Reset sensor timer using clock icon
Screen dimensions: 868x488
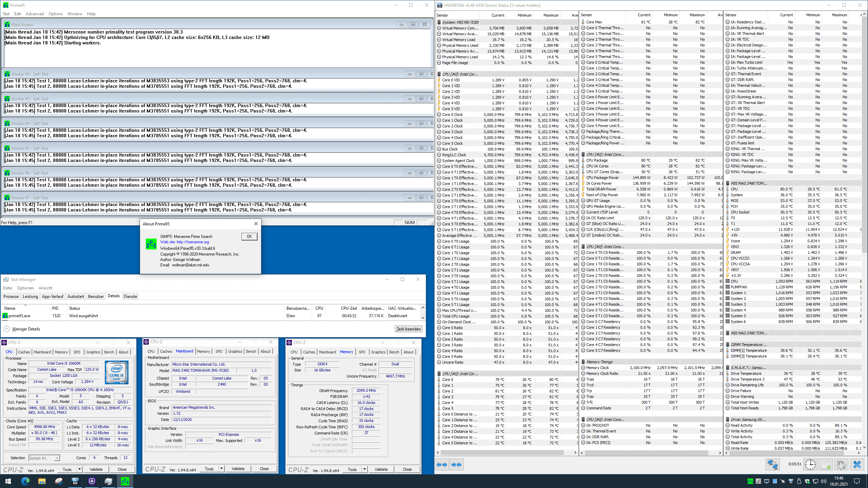pos(810,464)
